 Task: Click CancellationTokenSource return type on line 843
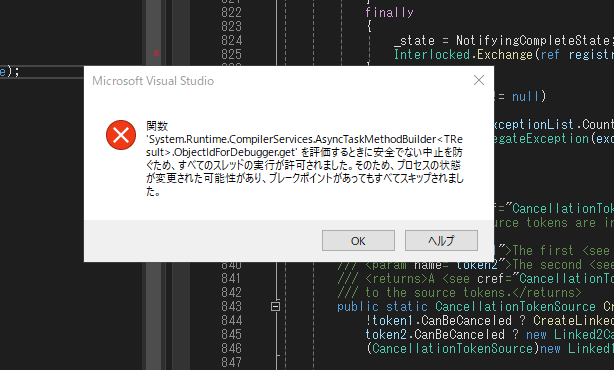tap(515, 306)
